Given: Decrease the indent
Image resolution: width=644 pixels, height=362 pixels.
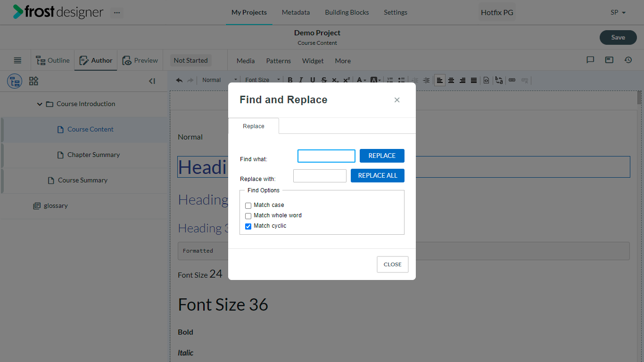Looking at the screenshot, I should (x=415, y=80).
